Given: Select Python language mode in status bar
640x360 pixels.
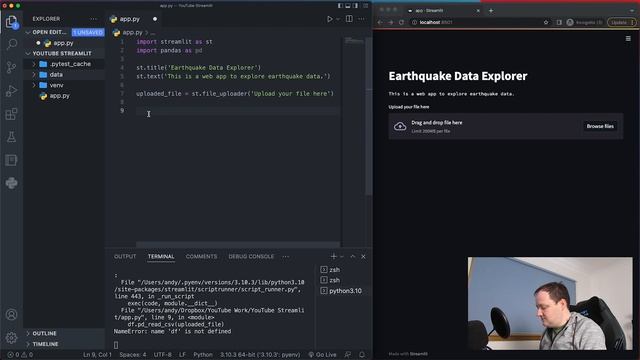Looking at the screenshot, I should pos(202,355).
